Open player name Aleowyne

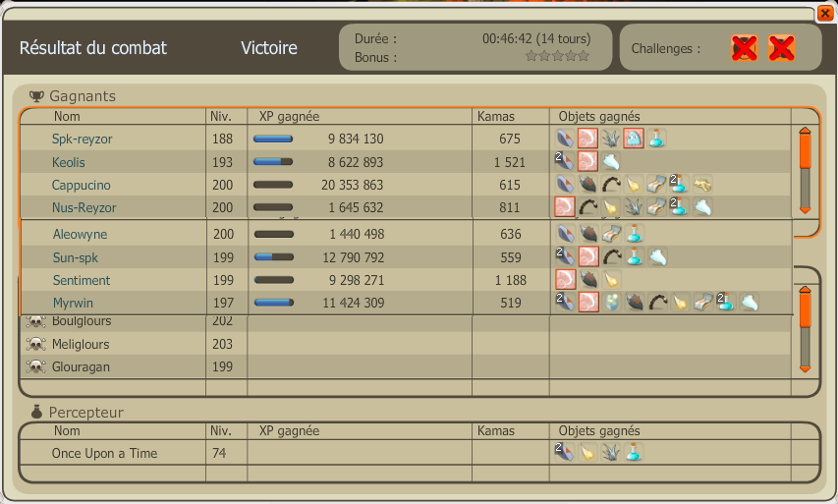click(x=81, y=234)
